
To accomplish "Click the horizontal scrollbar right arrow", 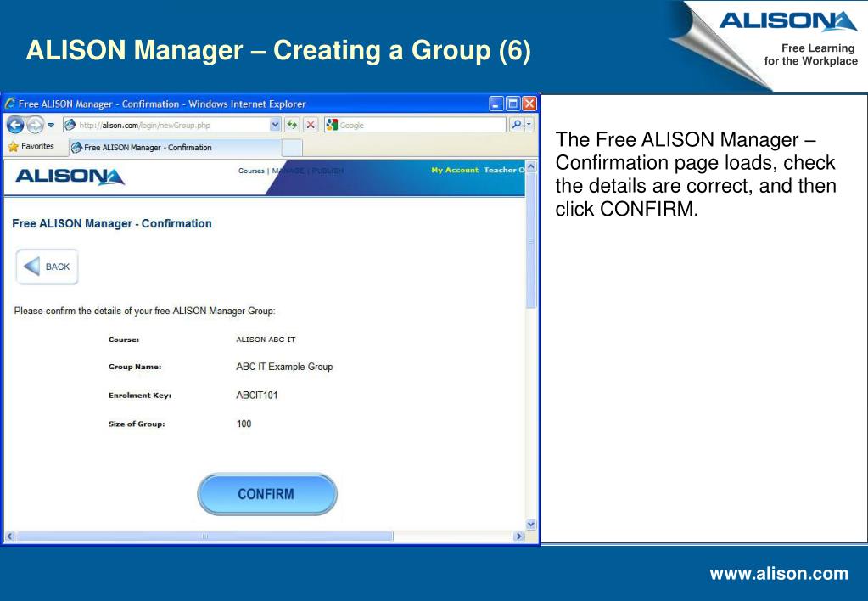I will [x=518, y=536].
